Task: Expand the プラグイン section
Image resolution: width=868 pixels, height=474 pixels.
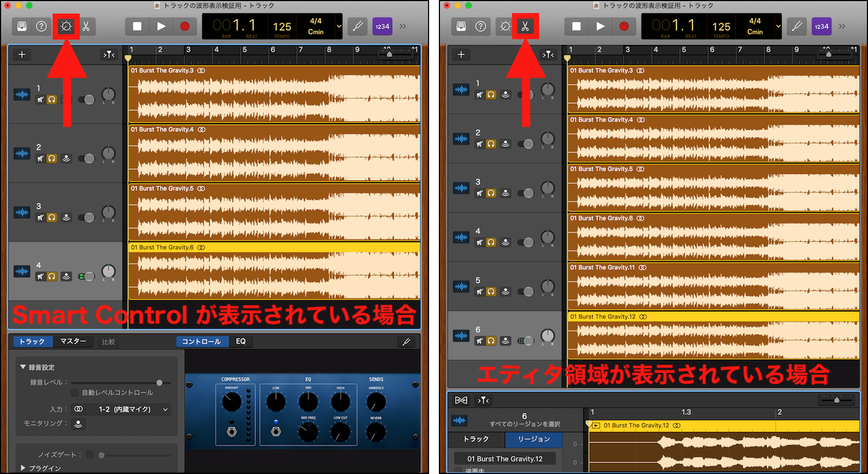Action: [23, 467]
